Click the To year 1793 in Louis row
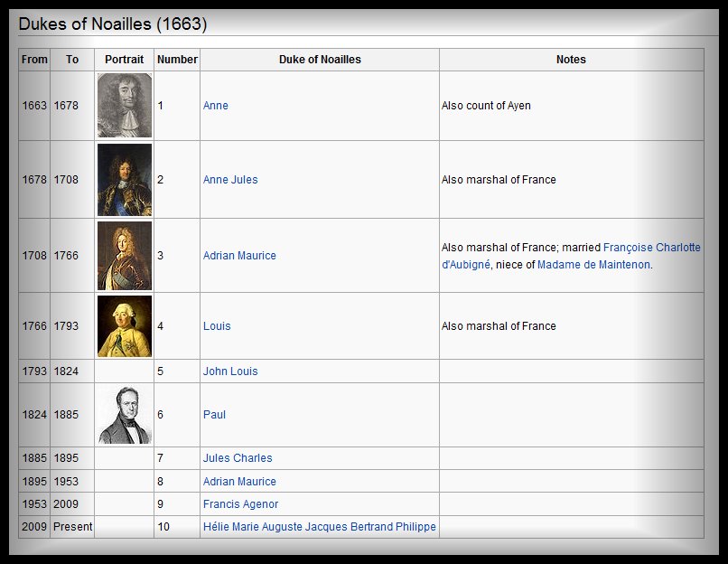 (66, 326)
